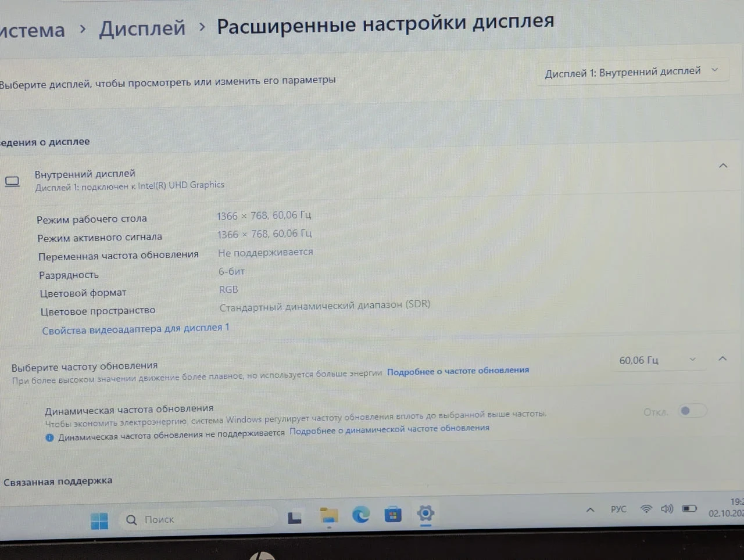
Task: Launch File Explorer from the taskbar
Action: click(329, 516)
